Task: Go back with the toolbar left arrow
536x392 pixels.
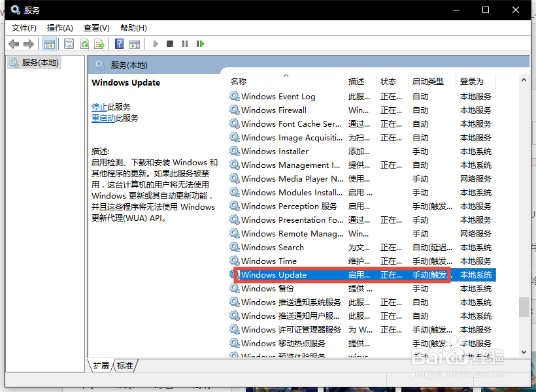Action: pos(14,44)
